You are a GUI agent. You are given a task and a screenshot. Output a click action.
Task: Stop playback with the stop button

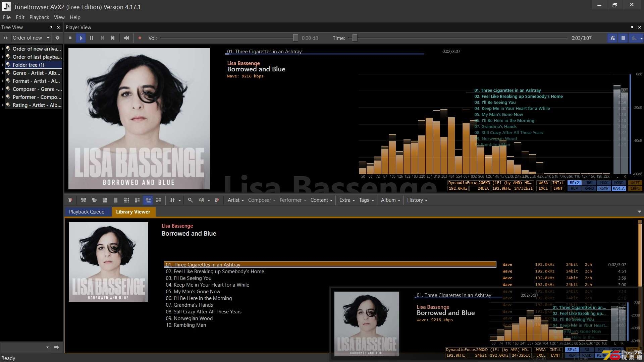click(70, 38)
